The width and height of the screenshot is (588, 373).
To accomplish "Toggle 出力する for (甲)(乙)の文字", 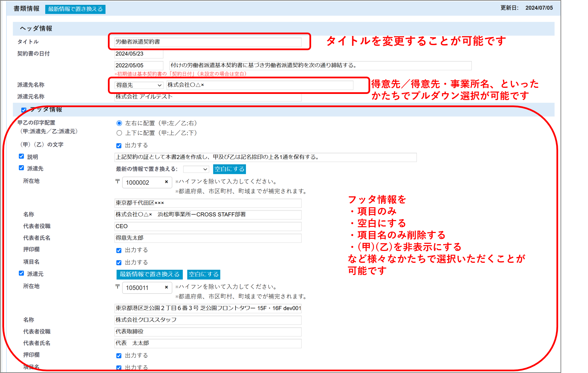I will pos(119,146).
